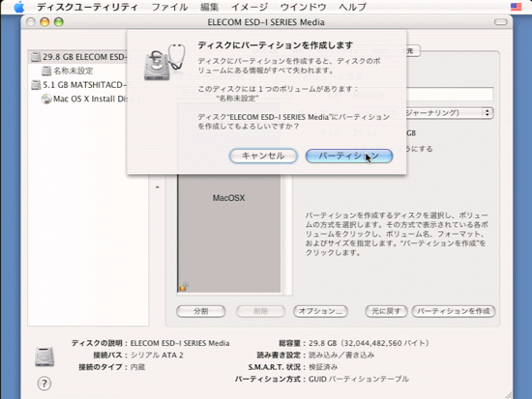This screenshot has height=399, width=532.
Task: Select the MacOSX partition block
Action: (229, 233)
